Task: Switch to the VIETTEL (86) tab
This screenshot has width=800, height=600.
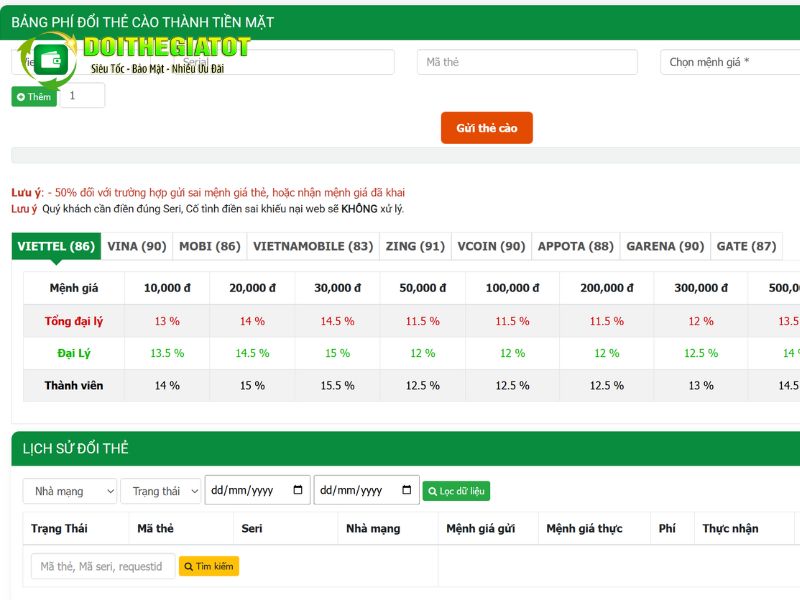Action: point(56,246)
